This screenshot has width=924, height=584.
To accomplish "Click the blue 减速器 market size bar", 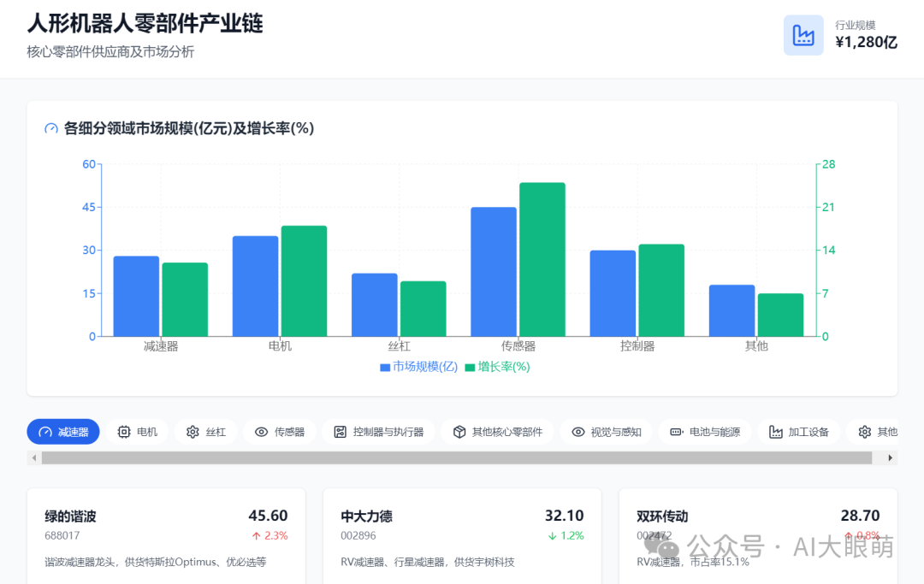I will tap(136, 296).
